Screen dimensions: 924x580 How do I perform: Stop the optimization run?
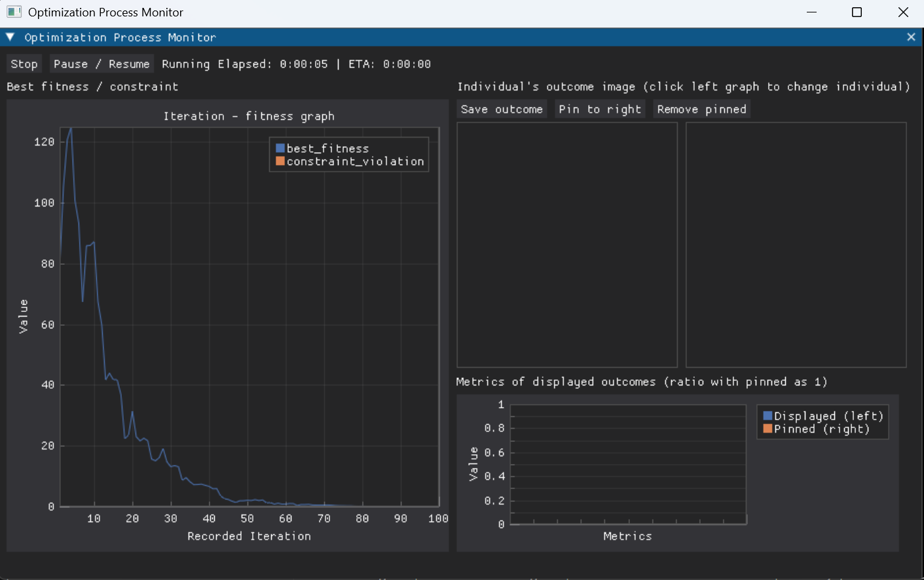[24, 64]
